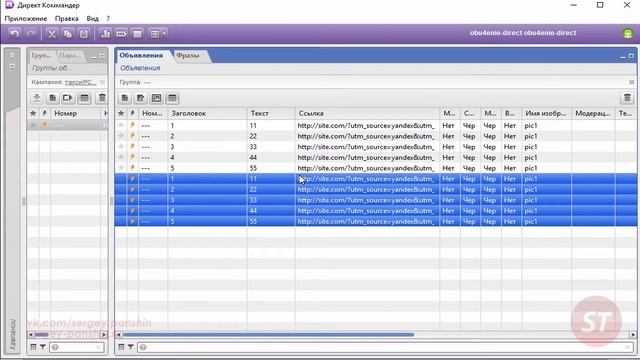Viewport: 640px width, 360px height.
Task: Add a new group with the document icon
Action: [53, 98]
